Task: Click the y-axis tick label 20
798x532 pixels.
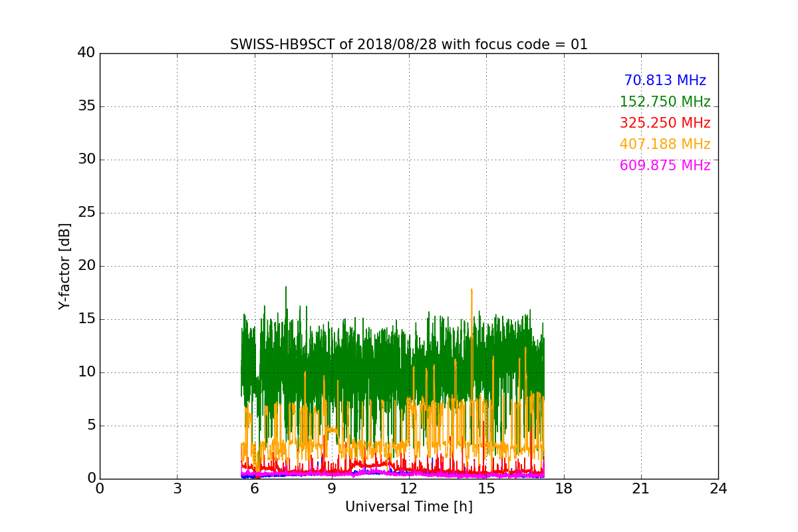Action: pyautogui.click(x=86, y=266)
